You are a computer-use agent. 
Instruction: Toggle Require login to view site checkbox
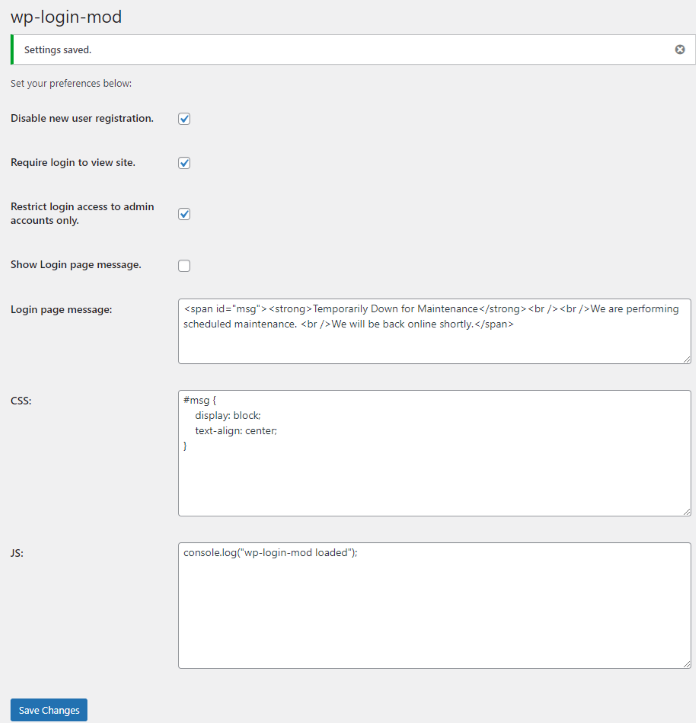pos(184,163)
